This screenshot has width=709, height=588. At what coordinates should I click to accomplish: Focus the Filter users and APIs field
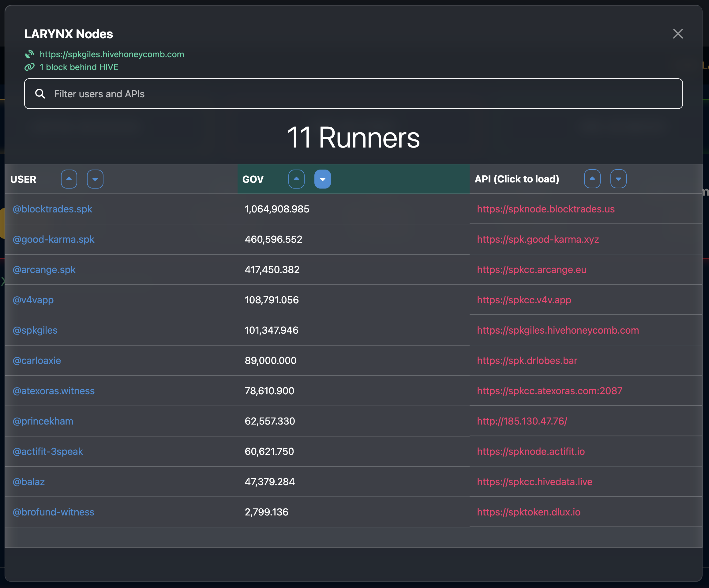coord(354,94)
